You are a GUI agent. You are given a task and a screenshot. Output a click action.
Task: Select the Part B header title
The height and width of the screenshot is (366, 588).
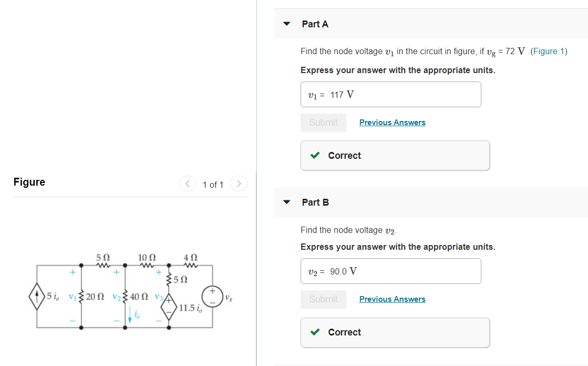(315, 202)
